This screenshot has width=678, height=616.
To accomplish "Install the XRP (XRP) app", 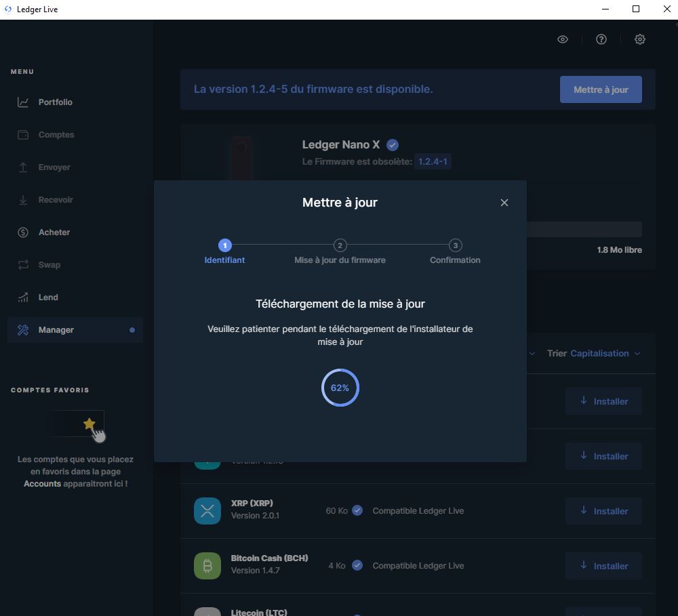I will coord(603,511).
